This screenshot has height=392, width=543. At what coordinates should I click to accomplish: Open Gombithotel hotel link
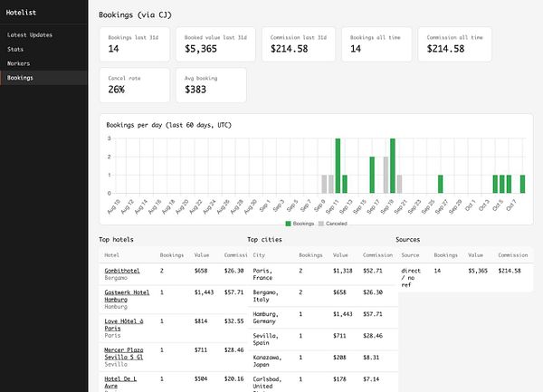122,271
